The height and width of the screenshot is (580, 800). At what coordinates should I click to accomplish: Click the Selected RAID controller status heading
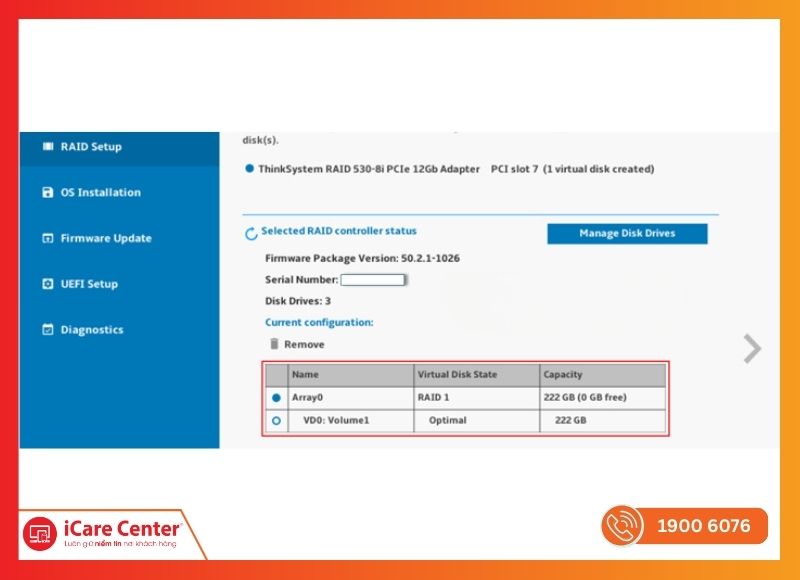click(339, 231)
